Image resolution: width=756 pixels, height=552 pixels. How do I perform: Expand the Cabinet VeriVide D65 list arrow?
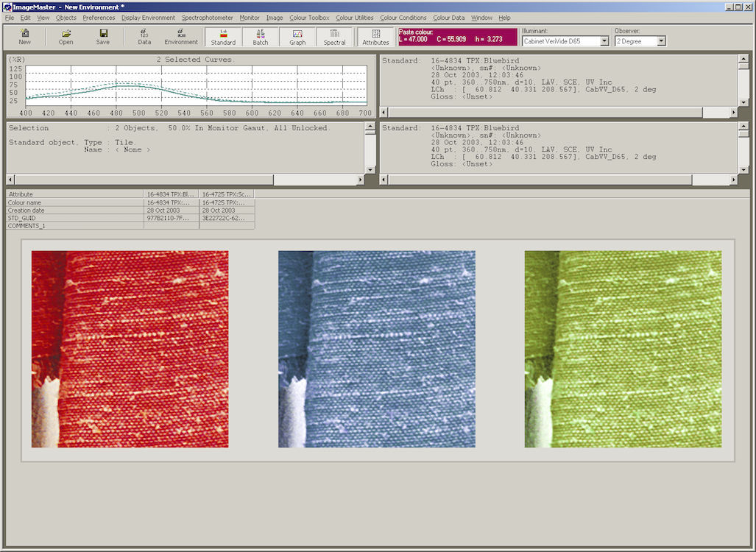pyautogui.click(x=604, y=40)
